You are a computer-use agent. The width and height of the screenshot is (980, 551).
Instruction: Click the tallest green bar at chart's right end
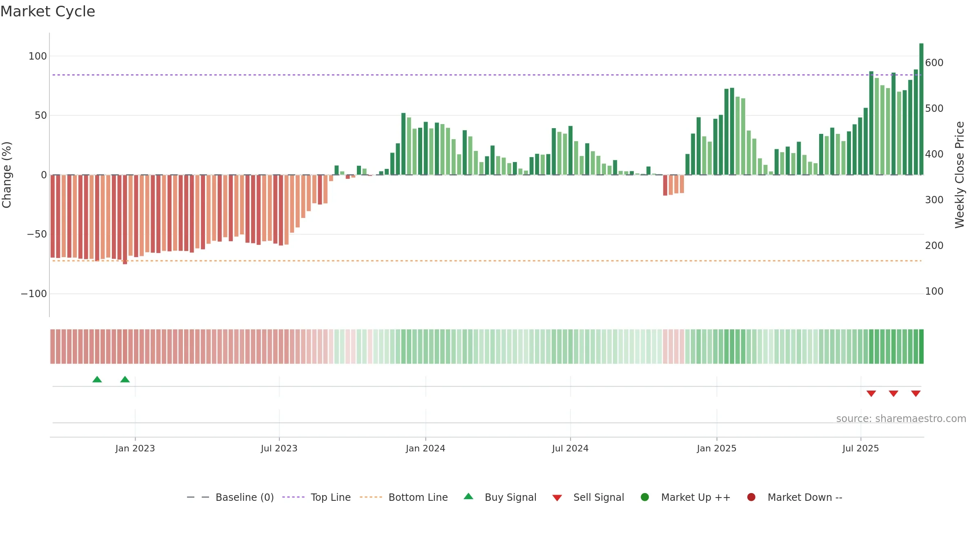(921, 109)
